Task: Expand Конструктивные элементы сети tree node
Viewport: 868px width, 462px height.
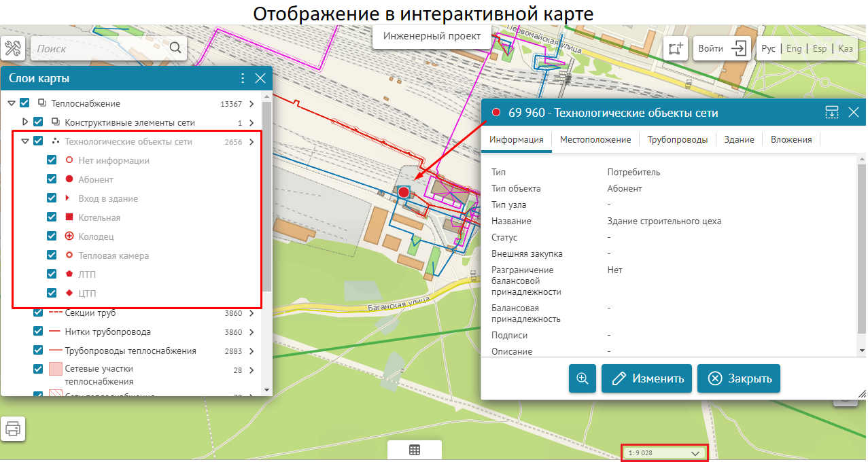Action: (25, 122)
